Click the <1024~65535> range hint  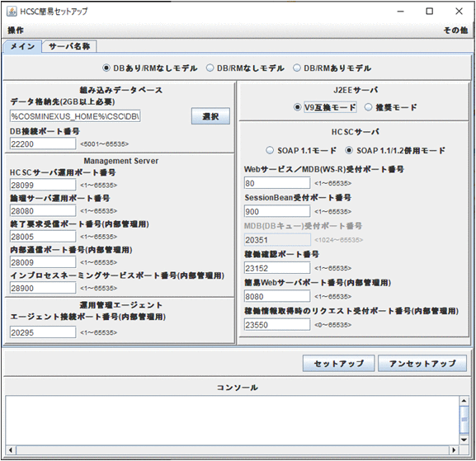click(338, 240)
